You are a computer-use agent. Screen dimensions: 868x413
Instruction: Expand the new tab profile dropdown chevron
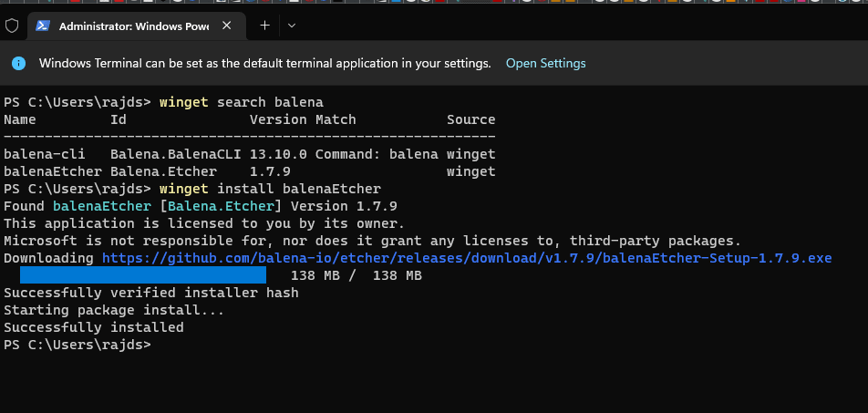(x=292, y=26)
